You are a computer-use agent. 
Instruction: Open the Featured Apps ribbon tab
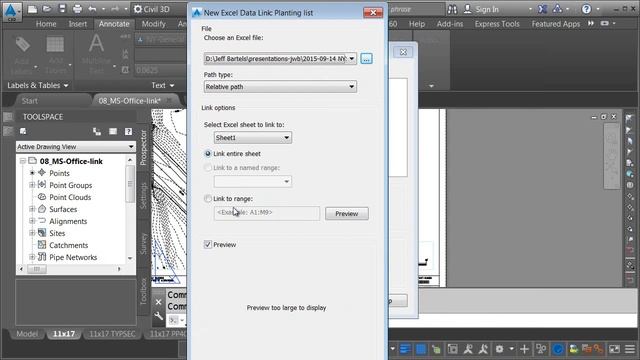coord(556,24)
